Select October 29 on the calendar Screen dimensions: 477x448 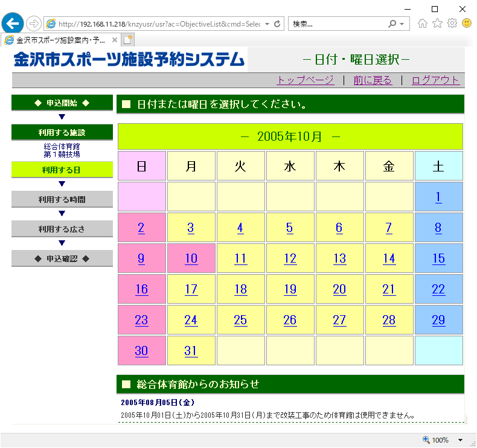coord(439,320)
